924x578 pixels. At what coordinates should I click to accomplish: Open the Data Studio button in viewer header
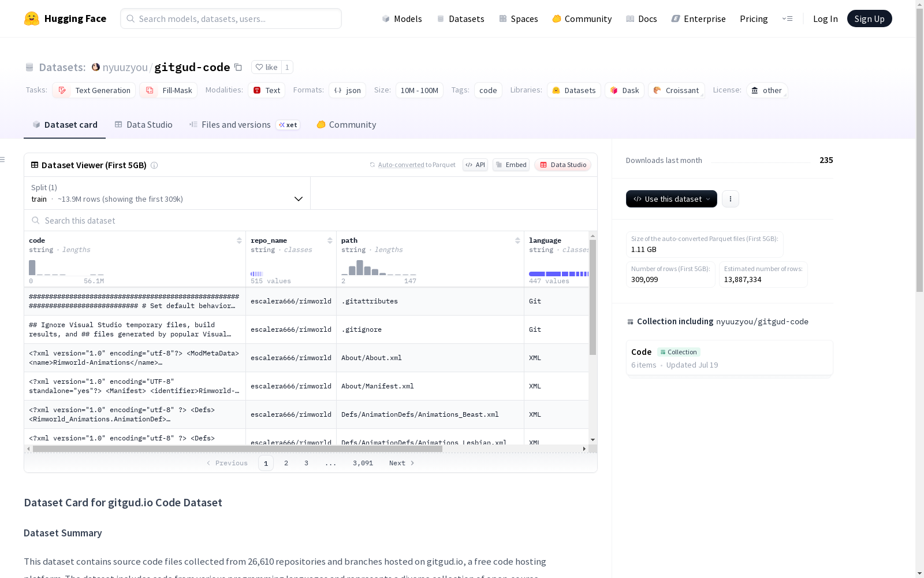[563, 165]
